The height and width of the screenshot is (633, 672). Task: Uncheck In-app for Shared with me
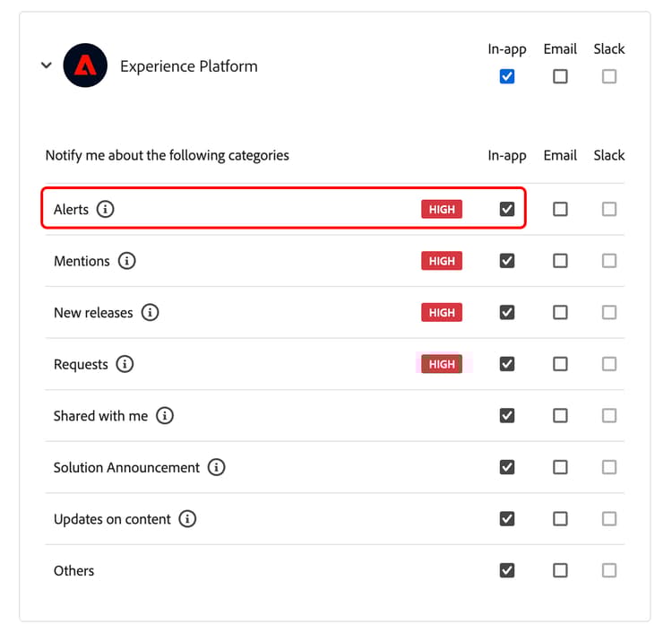tap(507, 416)
